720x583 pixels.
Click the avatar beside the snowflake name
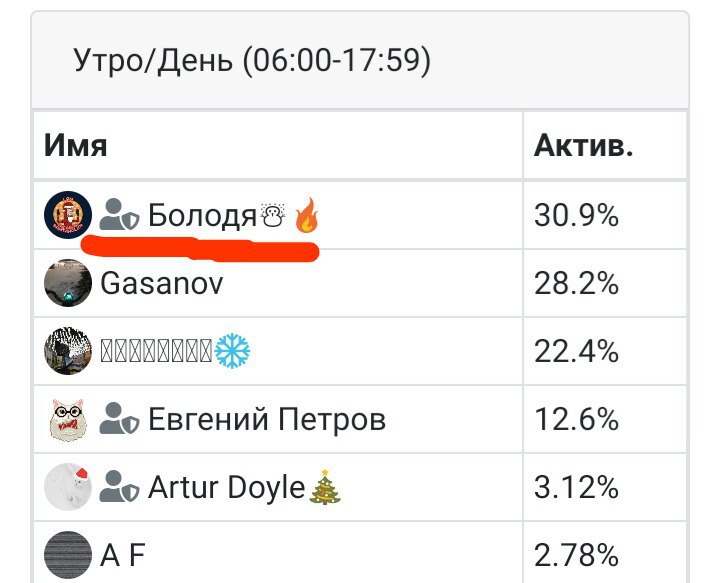pos(68,351)
